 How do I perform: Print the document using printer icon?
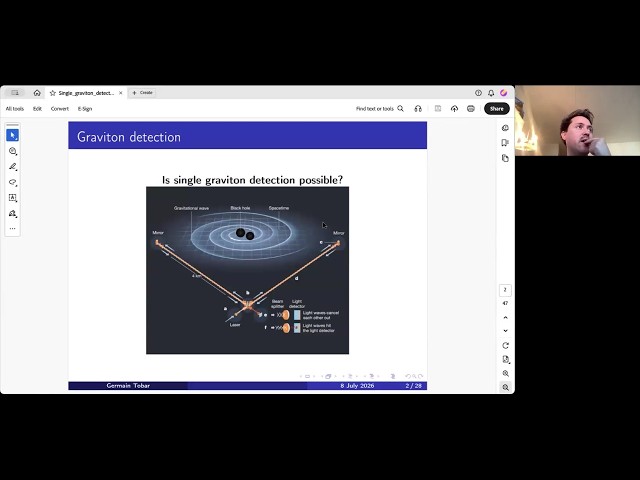[x=471, y=109]
